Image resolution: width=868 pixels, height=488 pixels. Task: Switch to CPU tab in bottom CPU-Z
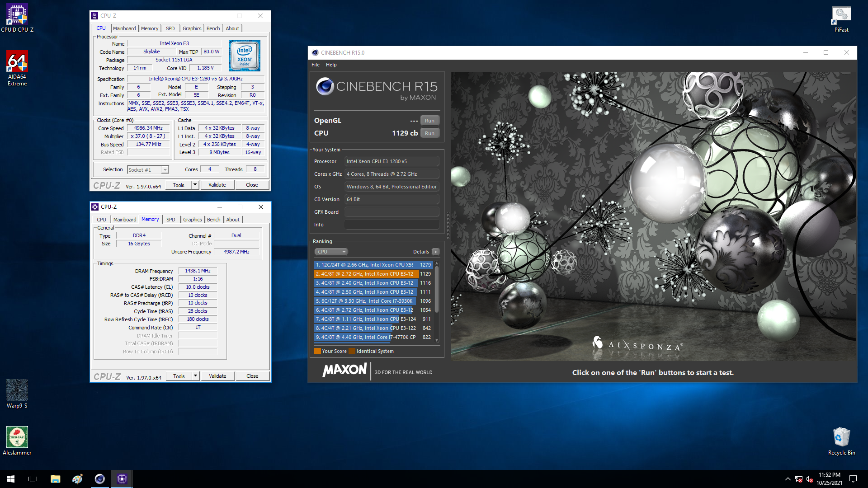[x=101, y=220]
